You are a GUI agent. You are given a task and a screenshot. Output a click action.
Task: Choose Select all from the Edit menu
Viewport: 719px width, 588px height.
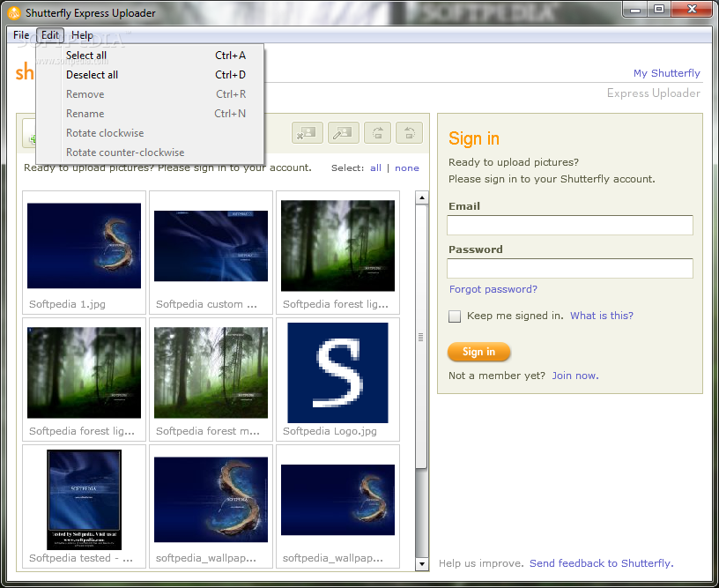coord(150,56)
